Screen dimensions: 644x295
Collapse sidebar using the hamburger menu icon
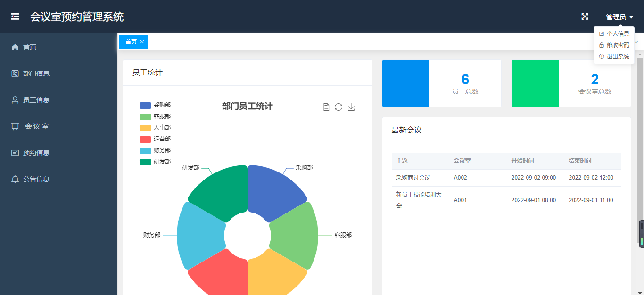[x=15, y=17]
